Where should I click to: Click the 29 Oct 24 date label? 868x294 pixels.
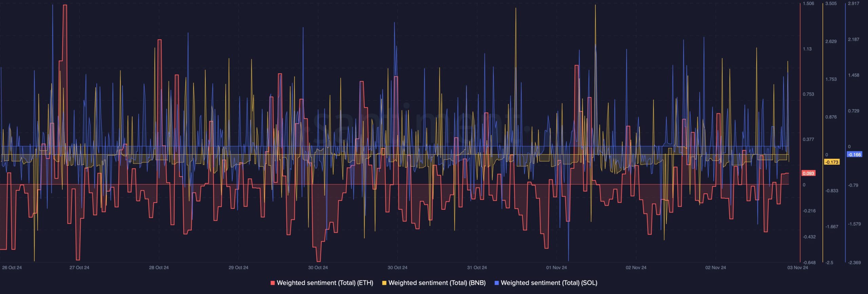point(238,268)
